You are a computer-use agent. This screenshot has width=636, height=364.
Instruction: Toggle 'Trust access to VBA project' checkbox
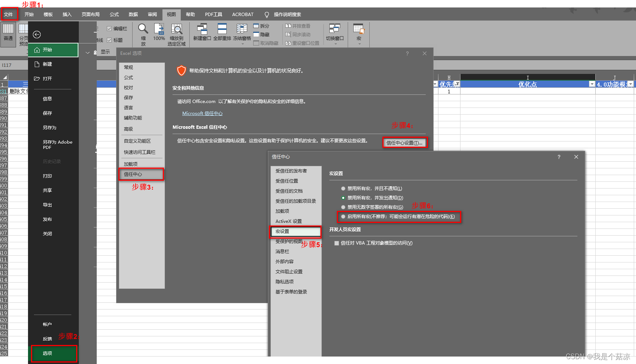pyautogui.click(x=337, y=243)
